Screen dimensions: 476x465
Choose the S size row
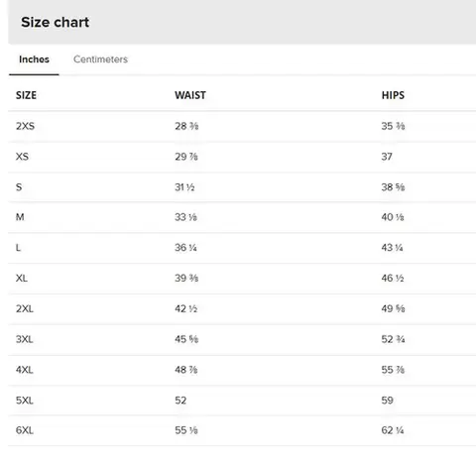tap(242, 187)
